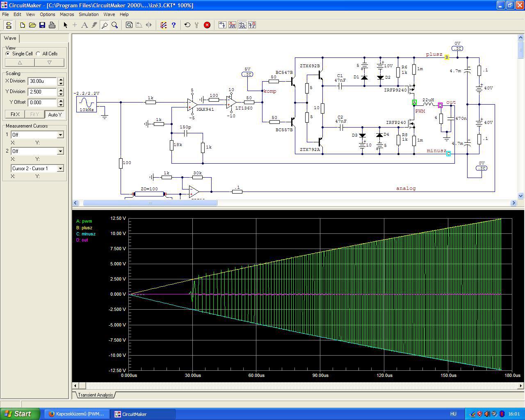Switch to the Transient Analysis tab

[x=95, y=395]
